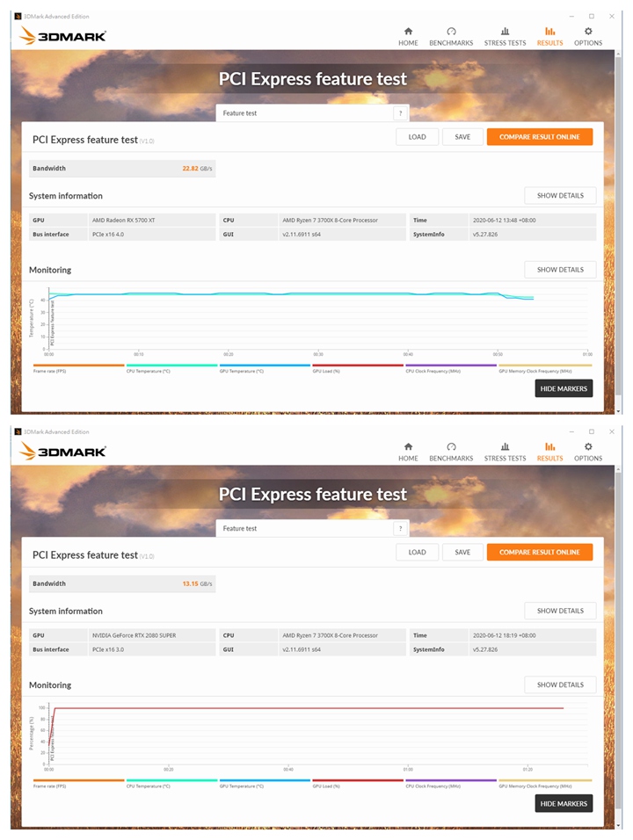
Task: Toggle GPU Temperature legend in bottom chart
Action: tap(265, 783)
